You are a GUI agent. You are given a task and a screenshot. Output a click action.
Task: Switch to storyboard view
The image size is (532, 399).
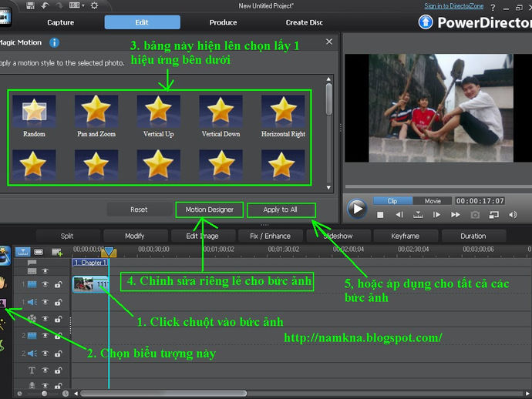point(39,252)
